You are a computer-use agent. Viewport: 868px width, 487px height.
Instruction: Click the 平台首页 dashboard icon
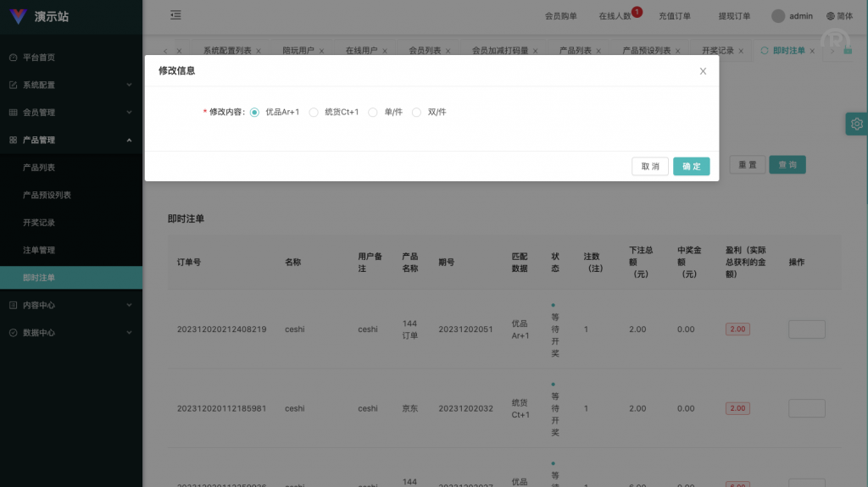[13, 58]
